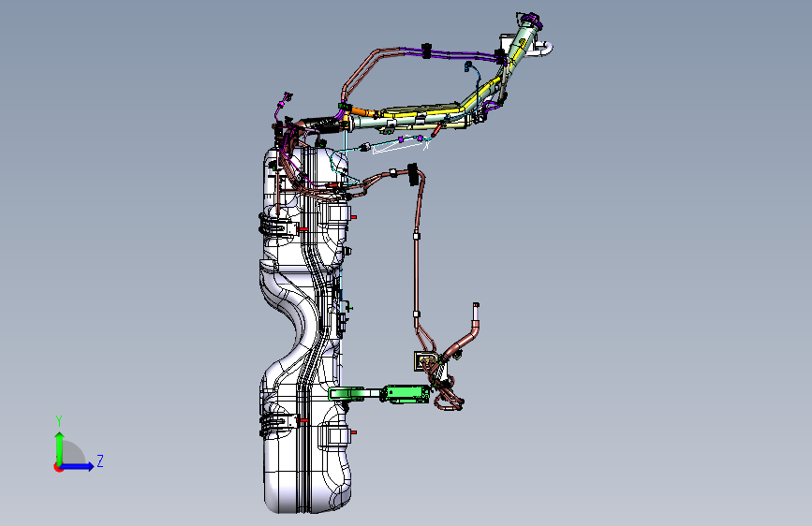This screenshot has height=526, width=812.
Task: Click the blue Z axis arrow of the triad
Action: pos(78,466)
